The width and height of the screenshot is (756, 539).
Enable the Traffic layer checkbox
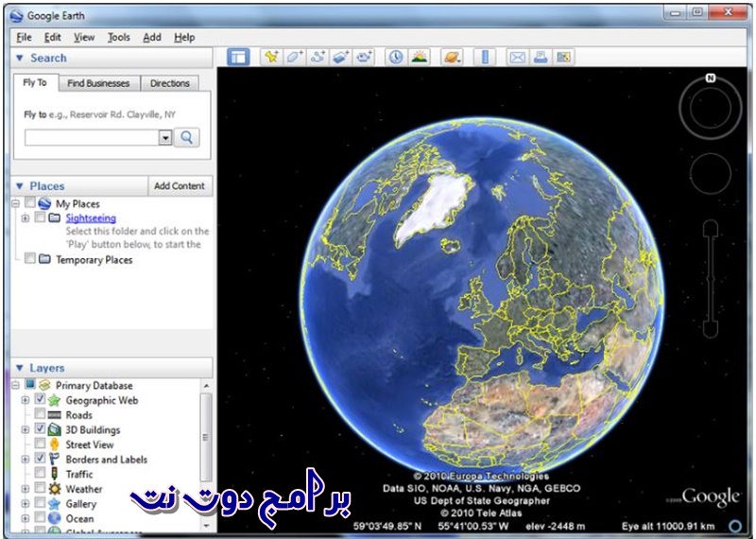[x=40, y=473]
